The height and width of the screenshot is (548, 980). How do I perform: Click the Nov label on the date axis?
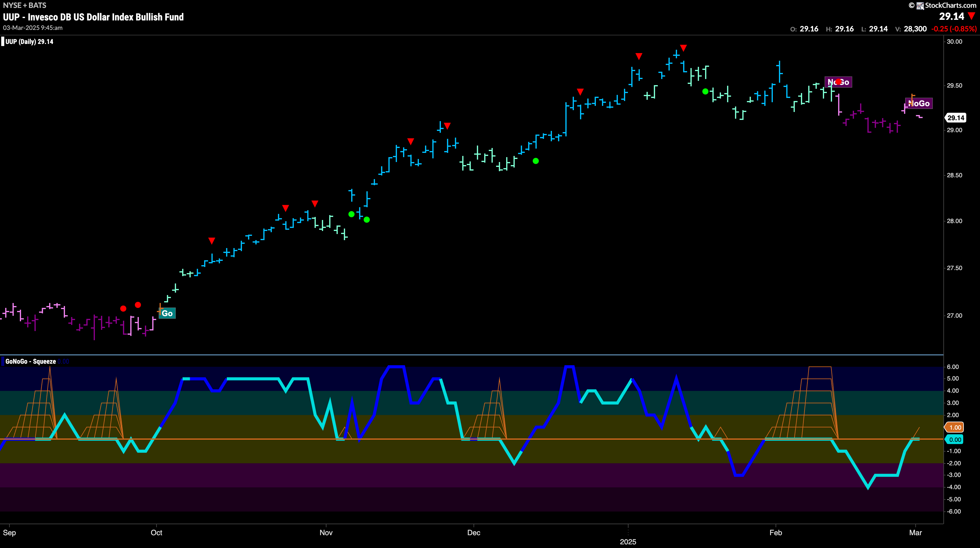(326, 532)
